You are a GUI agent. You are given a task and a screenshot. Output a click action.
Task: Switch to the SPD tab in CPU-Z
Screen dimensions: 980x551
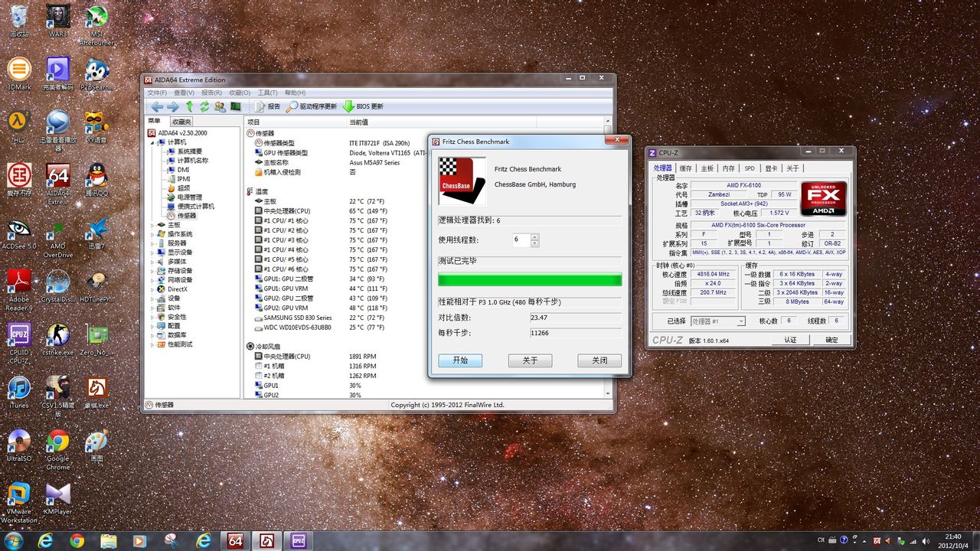[x=750, y=168]
